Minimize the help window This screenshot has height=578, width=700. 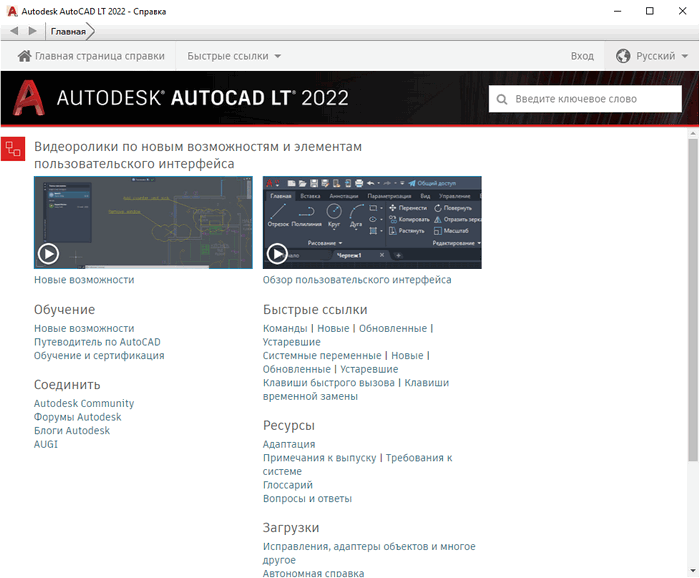tap(617, 11)
